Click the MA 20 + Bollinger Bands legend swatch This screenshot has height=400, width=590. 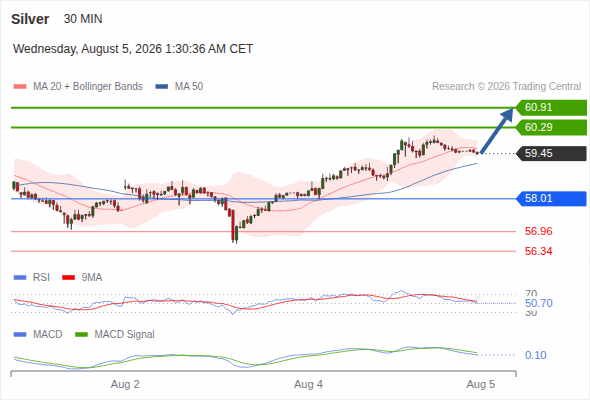coord(20,87)
